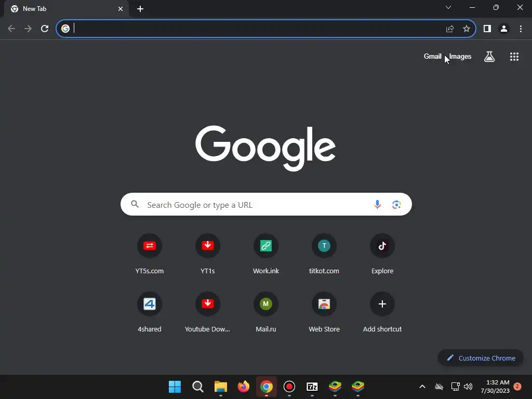Start voice search with the microphone
Screen dimensions: 532x399
pos(377,204)
